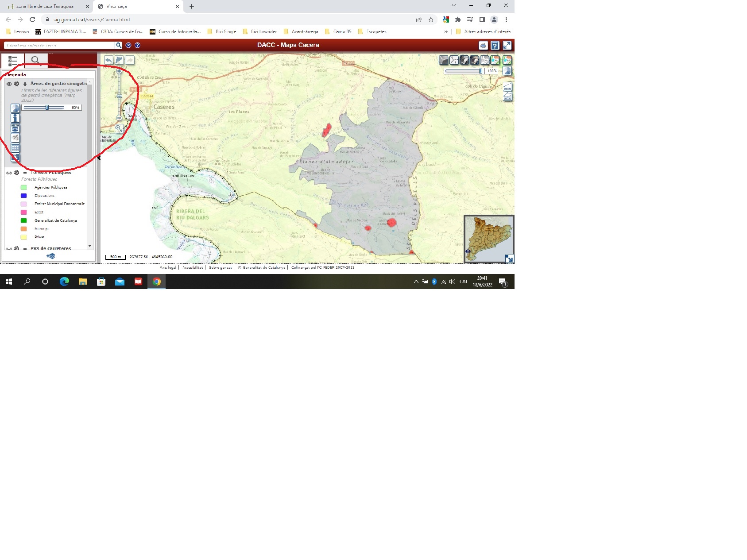This screenshot has width=747, height=560.
Task: Select the measure distance tool
Action: pyautogui.click(x=507, y=86)
